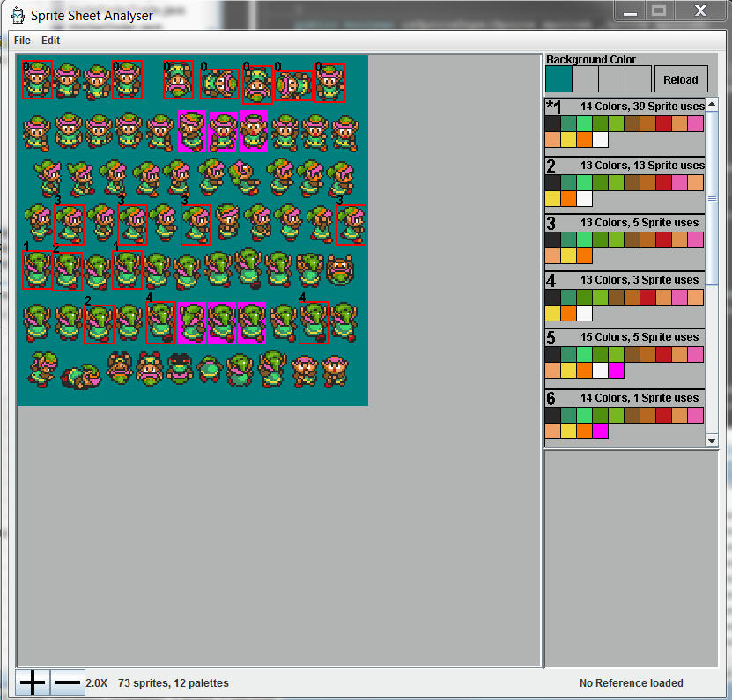732x700 pixels.
Task: Select palette 6 with 1 sprite use
Action: [625, 416]
